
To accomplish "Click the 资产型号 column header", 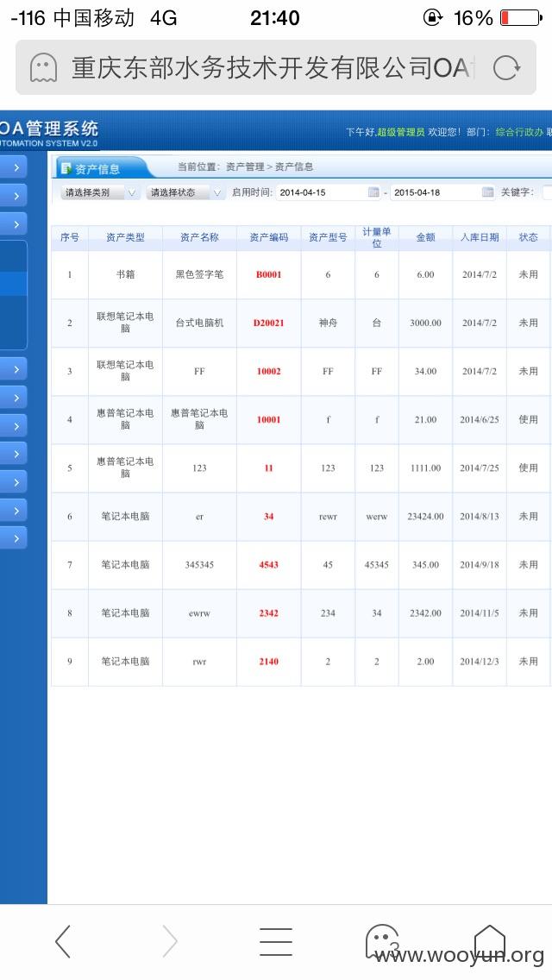I will pyautogui.click(x=329, y=237).
